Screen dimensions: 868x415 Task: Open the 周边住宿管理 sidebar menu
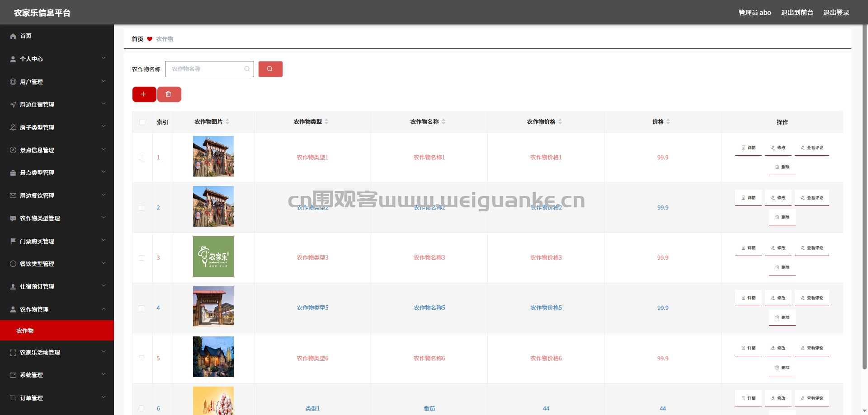point(57,104)
